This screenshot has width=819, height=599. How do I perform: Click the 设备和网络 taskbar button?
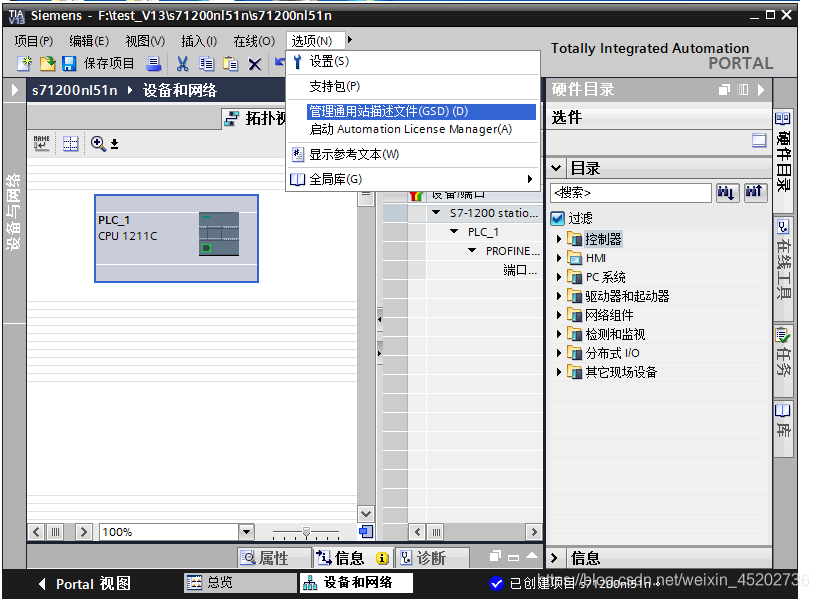coord(356,582)
